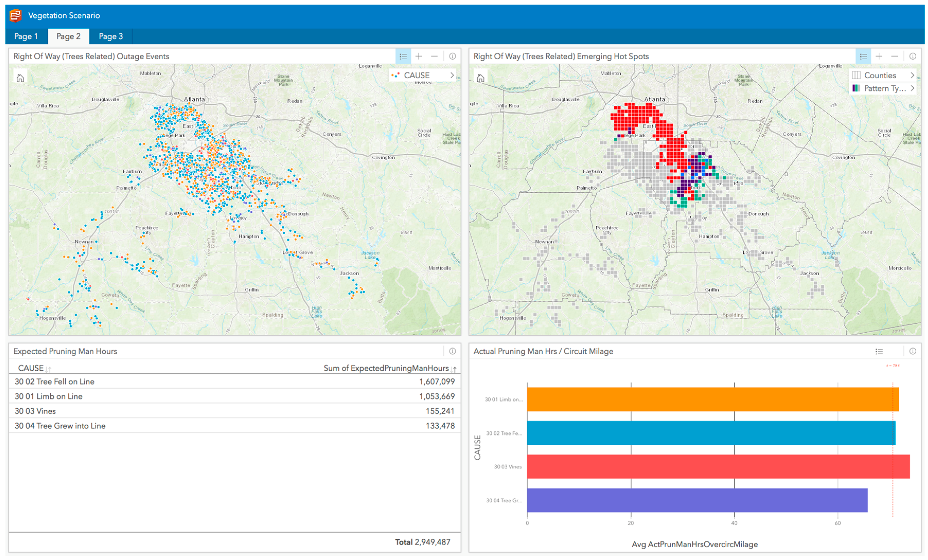Toggle legend on Emerging Hot Spots map
The image size is (928, 560).
[x=863, y=57]
